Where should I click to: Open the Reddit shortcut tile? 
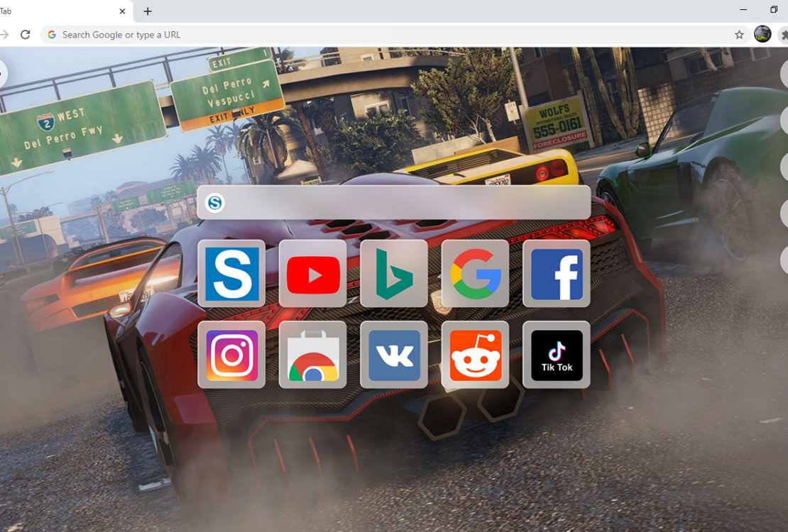coord(475,355)
